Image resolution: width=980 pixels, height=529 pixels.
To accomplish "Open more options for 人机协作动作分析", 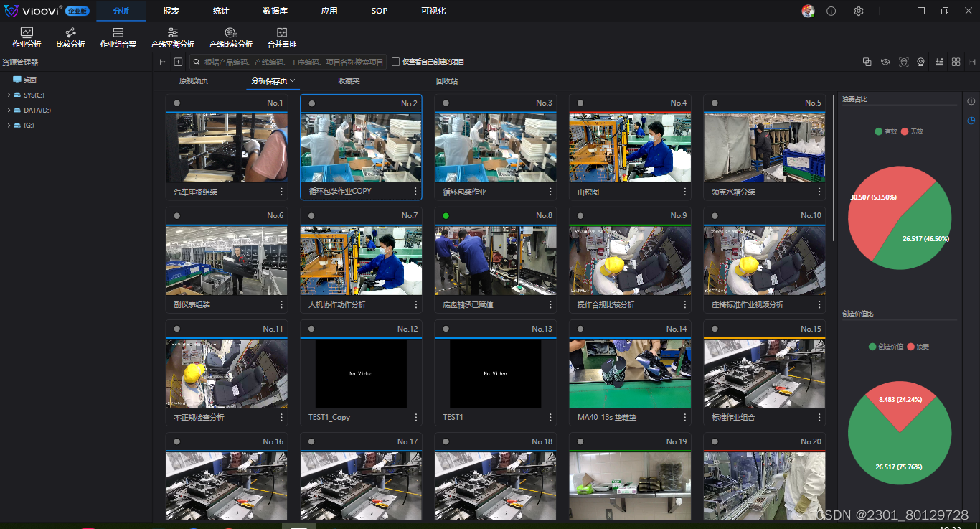I will [x=415, y=304].
